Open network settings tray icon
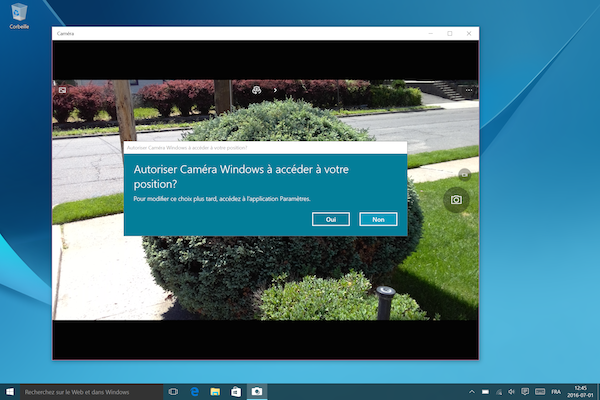The image size is (600, 400). coord(499,392)
